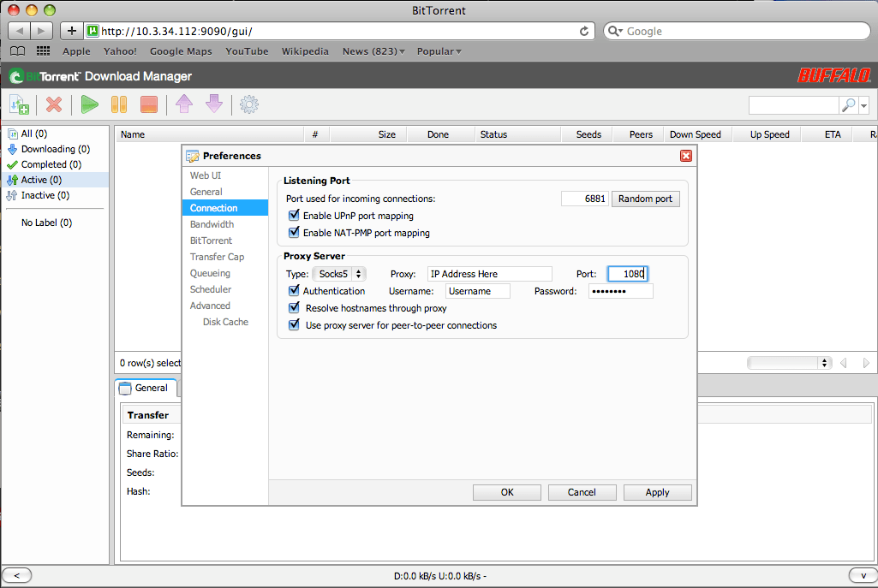Select BitTorrent preferences section
The image size is (878, 588).
tap(211, 240)
